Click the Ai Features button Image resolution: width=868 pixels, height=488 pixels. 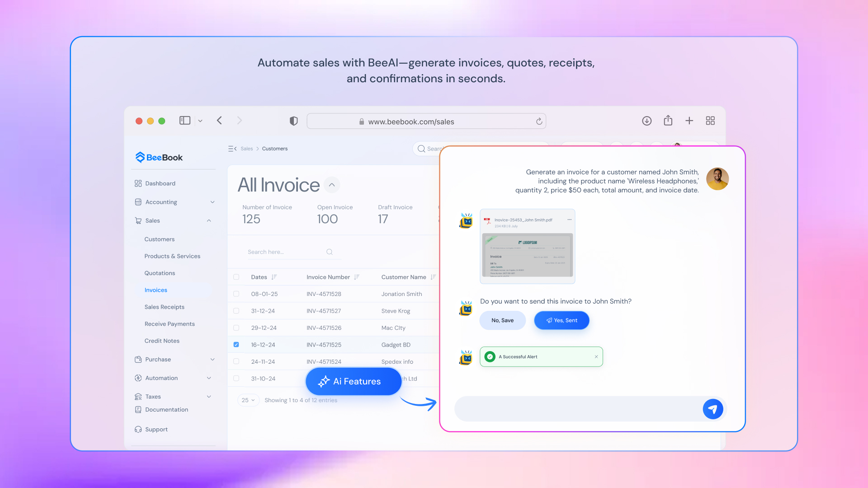(x=354, y=381)
